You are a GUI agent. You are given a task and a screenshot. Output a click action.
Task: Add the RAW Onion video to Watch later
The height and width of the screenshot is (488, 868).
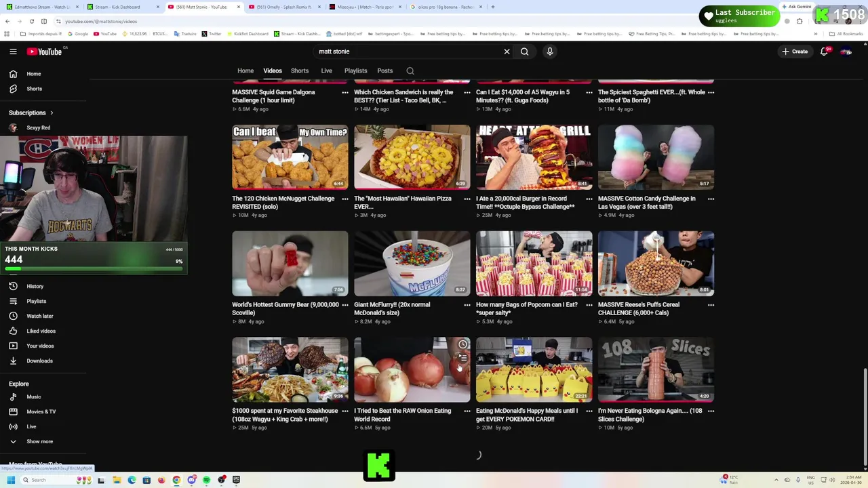pyautogui.click(x=462, y=345)
